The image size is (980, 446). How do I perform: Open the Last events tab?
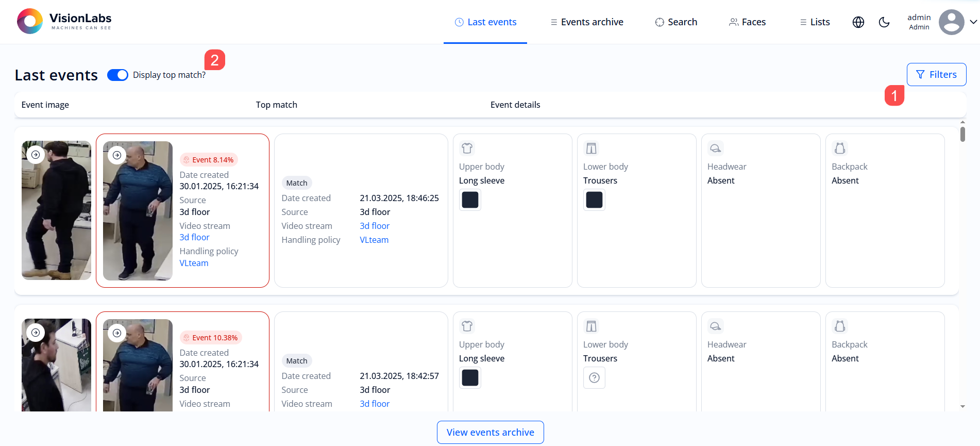(485, 22)
